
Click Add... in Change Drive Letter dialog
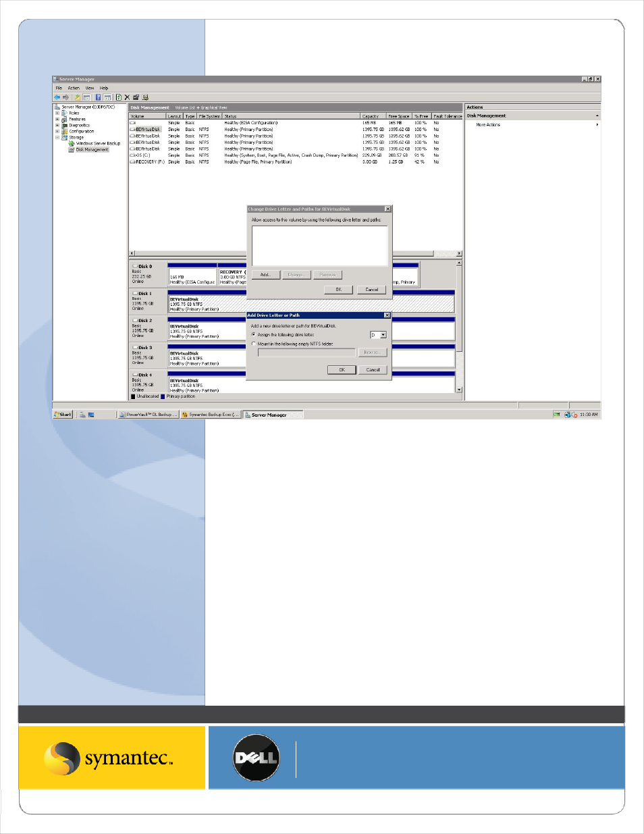[x=265, y=275]
